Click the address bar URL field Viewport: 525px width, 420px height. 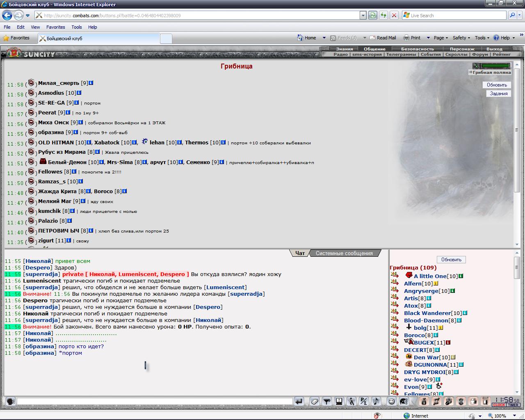coord(197,15)
